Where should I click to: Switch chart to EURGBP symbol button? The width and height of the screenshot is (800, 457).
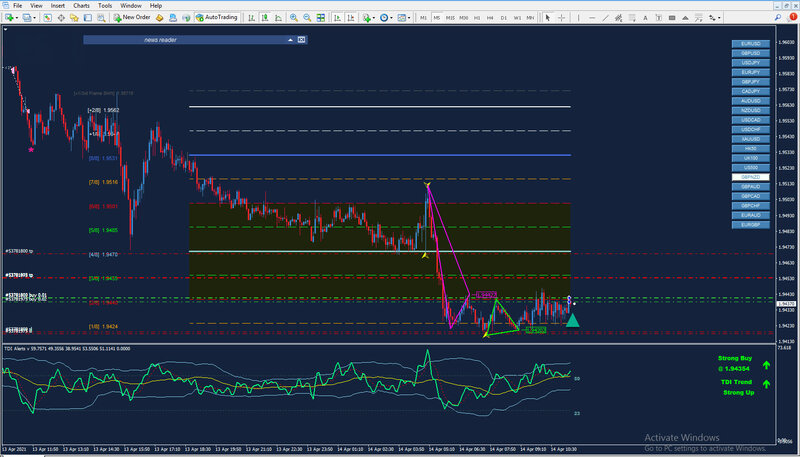tap(751, 224)
